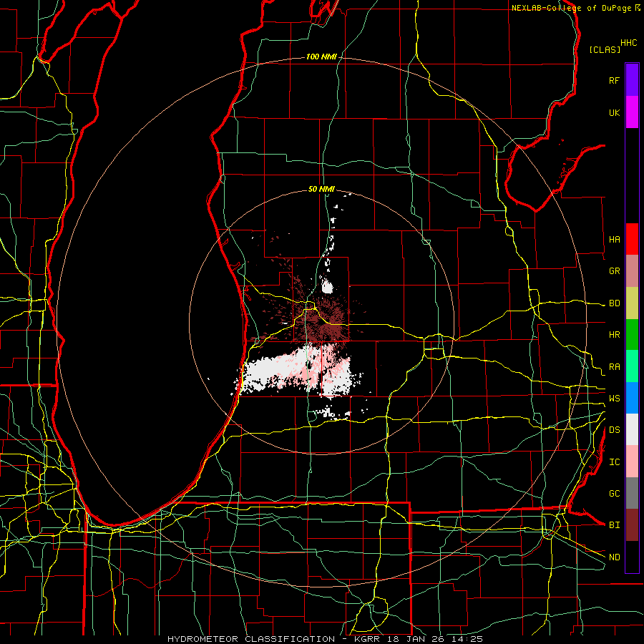644x644 pixels.
Task: Click the BI legend label
Action: (614, 525)
